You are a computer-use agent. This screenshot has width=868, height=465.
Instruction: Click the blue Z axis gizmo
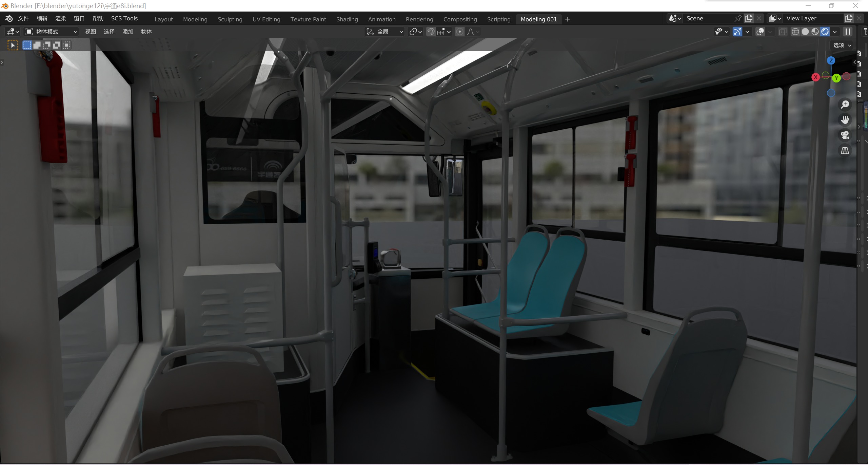[x=831, y=60]
